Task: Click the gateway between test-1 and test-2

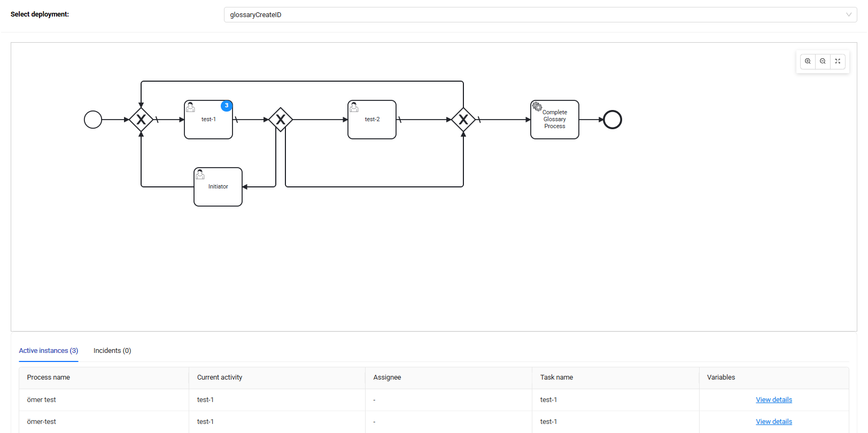Action: tap(281, 120)
